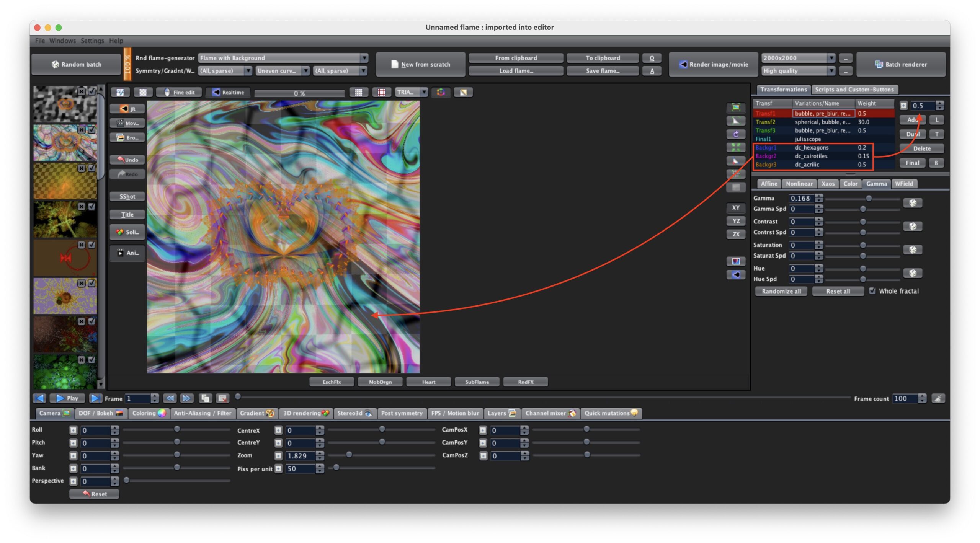The image size is (980, 543).
Task: Click the Load flame... button
Action: [x=516, y=71]
